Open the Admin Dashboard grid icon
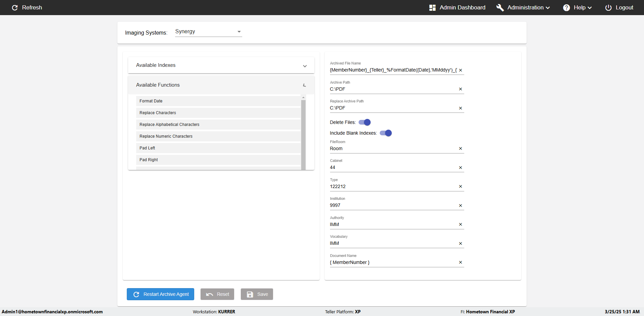Viewport: 644px width, 316px height. click(x=432, y=8)
